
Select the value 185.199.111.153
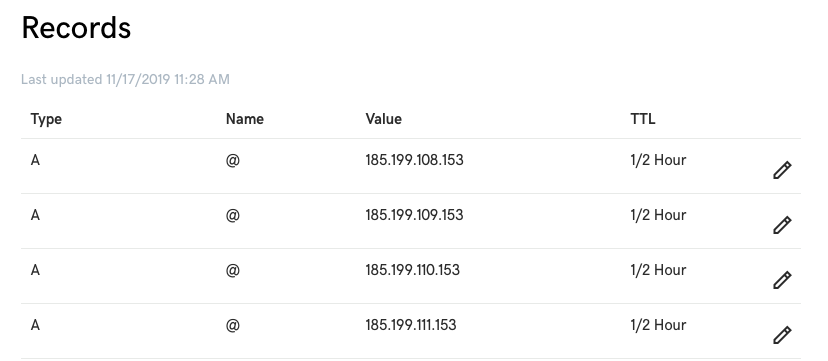coord(411,325)
